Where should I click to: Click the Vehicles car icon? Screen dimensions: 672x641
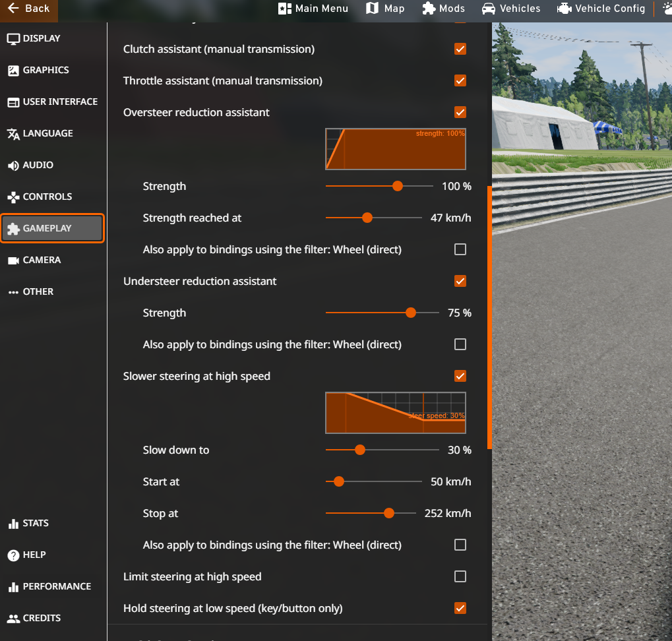point(489,9)
